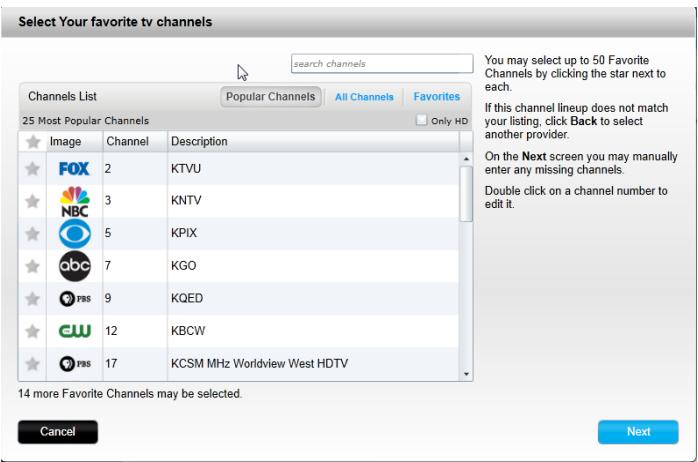The height and width of the screenshot is (462, 698).
Task: Click the scroll down arrow of channel list
Action: tap(466, 374)
